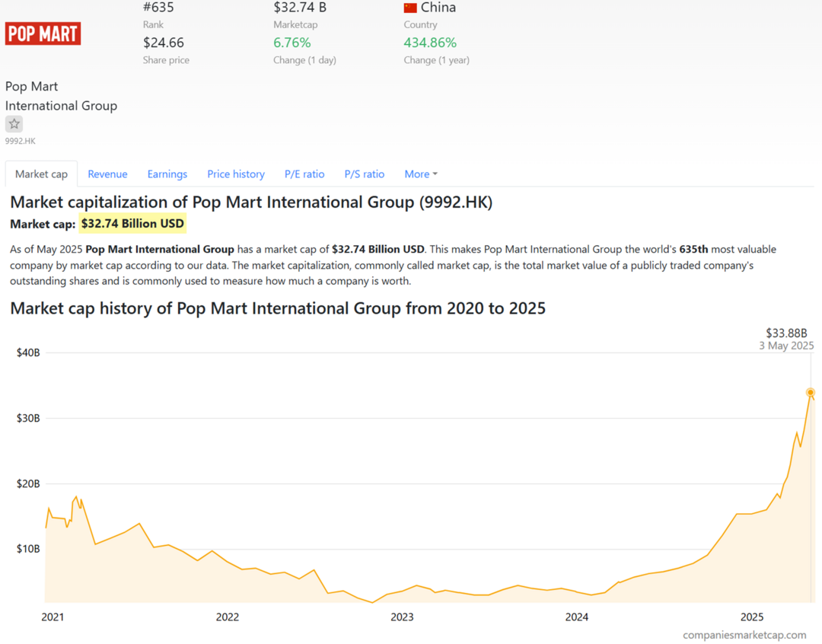822x644 pixels.
Task: Click the $10B y-axis label
Action: click(x=28, y=549)
